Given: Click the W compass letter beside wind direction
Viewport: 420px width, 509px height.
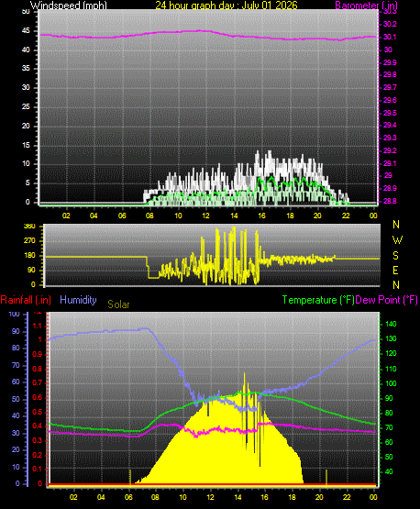Looking at the screenshot, I should 397,240.
